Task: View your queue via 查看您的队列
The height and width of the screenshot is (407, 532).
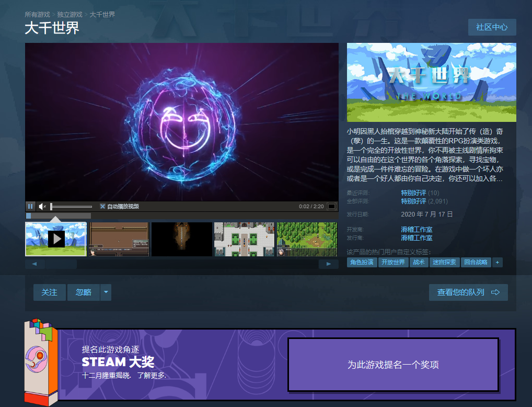Action: (x=468, y=292)
